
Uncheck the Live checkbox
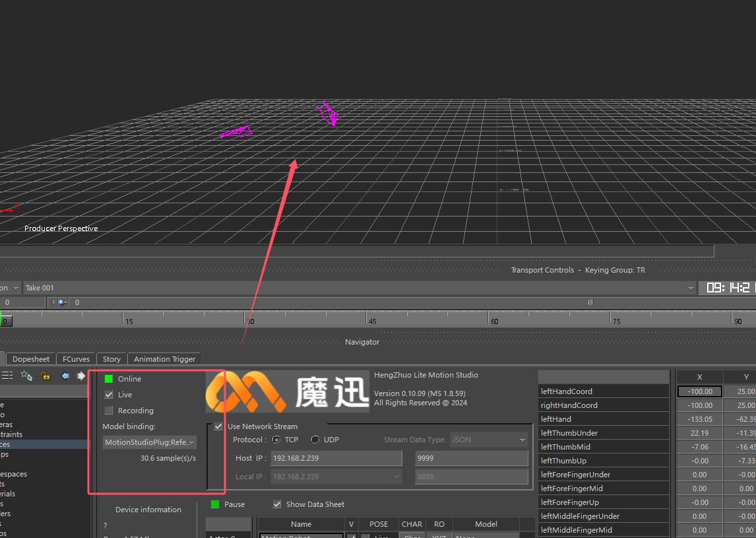point(109,395)
